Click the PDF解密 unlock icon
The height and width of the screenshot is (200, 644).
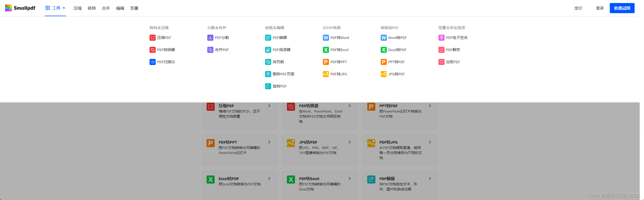pyautogui.click(x=441, y=50)
